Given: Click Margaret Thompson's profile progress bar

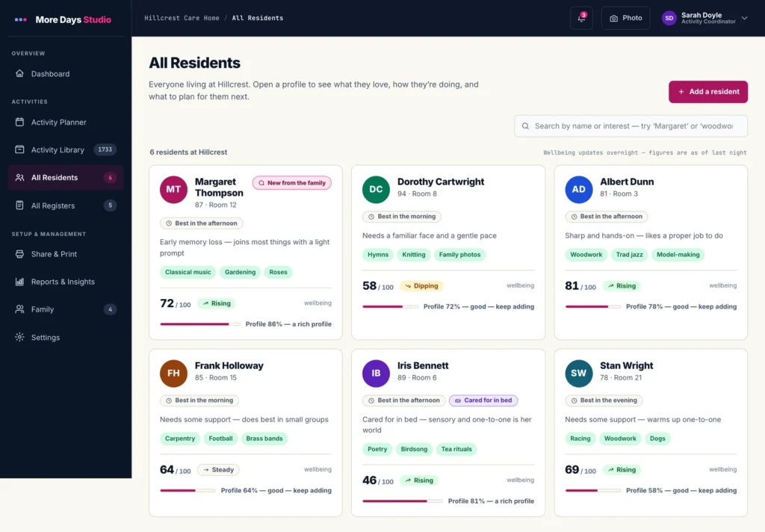Looking at the screenshot, I should click(x=200, y=324).
